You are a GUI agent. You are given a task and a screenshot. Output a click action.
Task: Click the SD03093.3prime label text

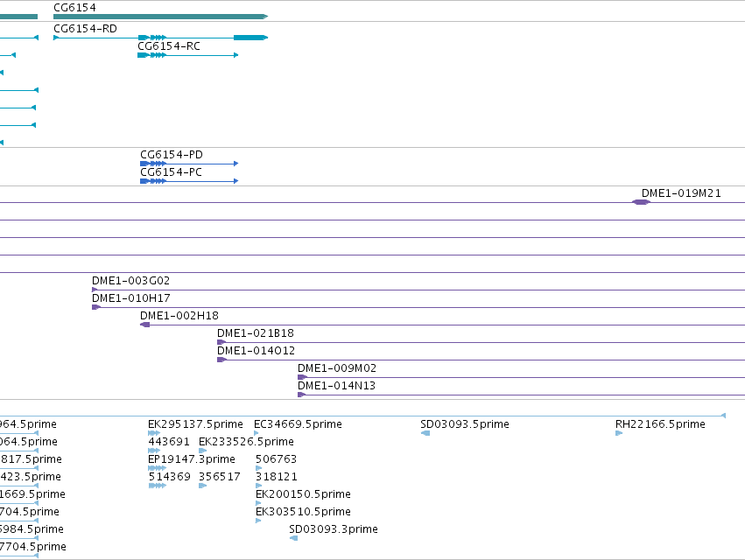point(334,529)
